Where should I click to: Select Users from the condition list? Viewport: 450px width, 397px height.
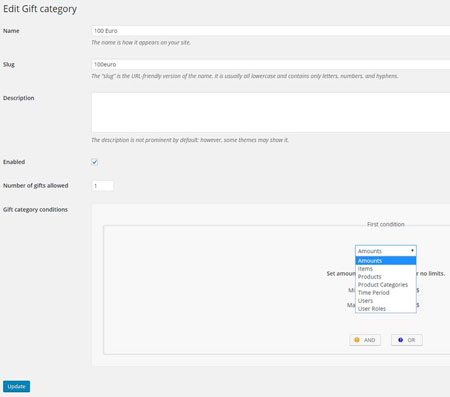pos(386,301)
